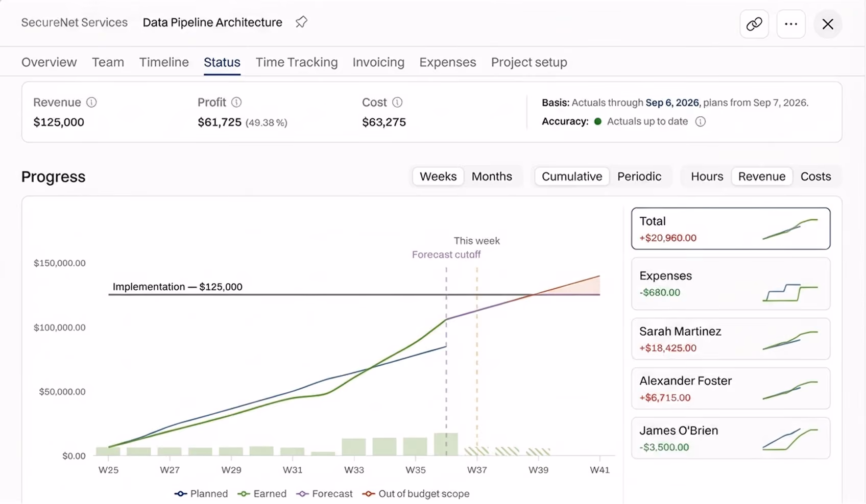Open the three-dots more options menu
The height and width of the screenshot is (504, 866).
[791, 24]
